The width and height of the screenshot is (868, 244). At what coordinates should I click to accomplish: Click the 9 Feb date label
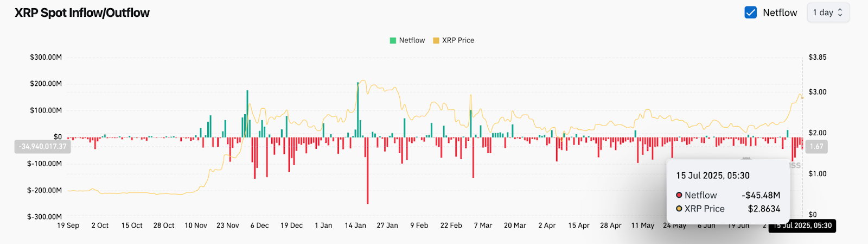(419, 225)
